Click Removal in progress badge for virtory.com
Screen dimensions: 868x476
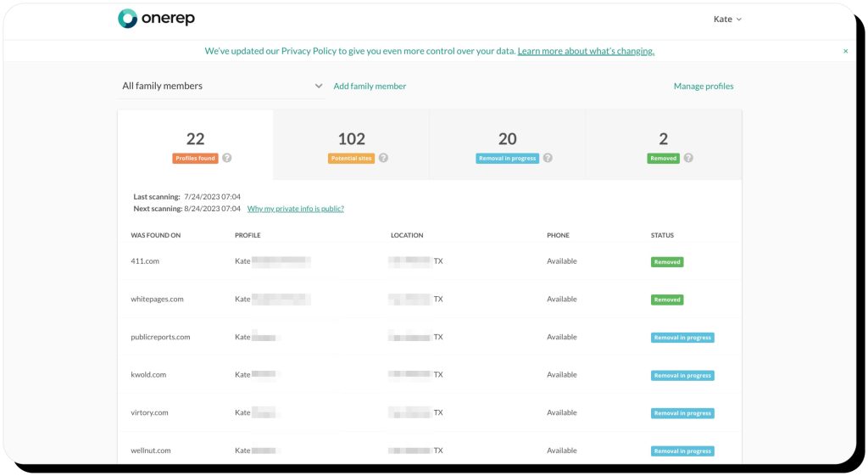tap(682, 413)
